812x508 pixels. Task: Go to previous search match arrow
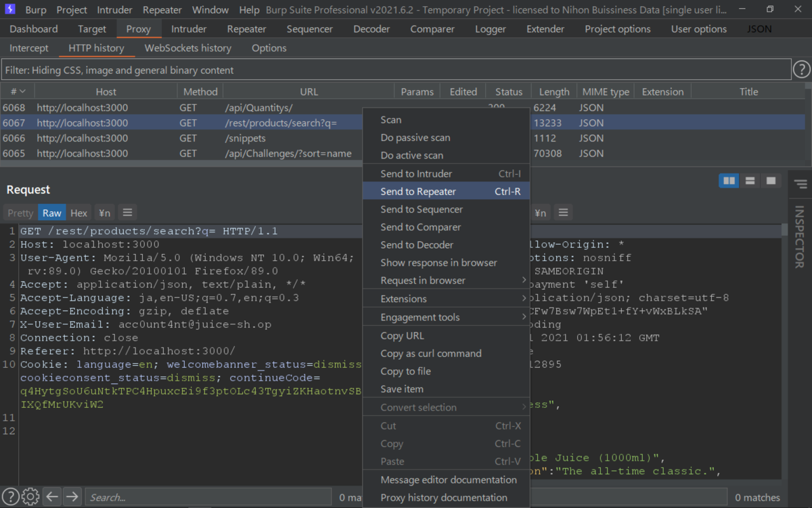click(52, 496)
